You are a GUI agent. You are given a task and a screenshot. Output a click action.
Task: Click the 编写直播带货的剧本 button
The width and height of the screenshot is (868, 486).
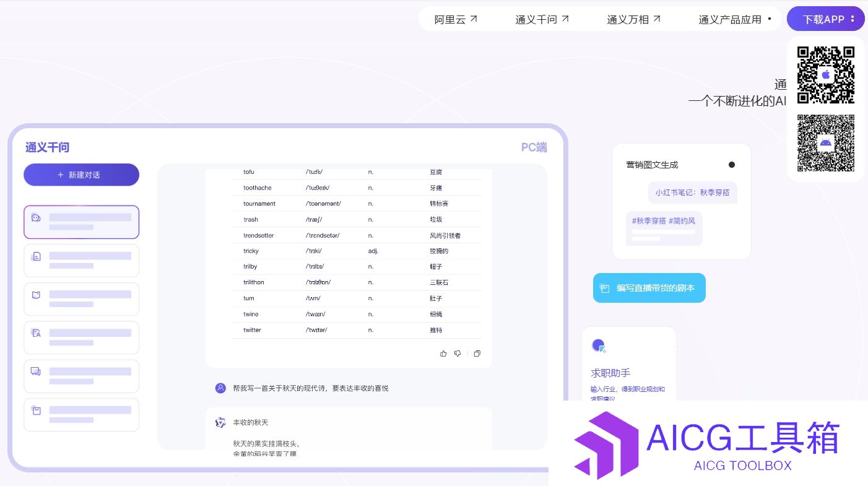point(649,288)
